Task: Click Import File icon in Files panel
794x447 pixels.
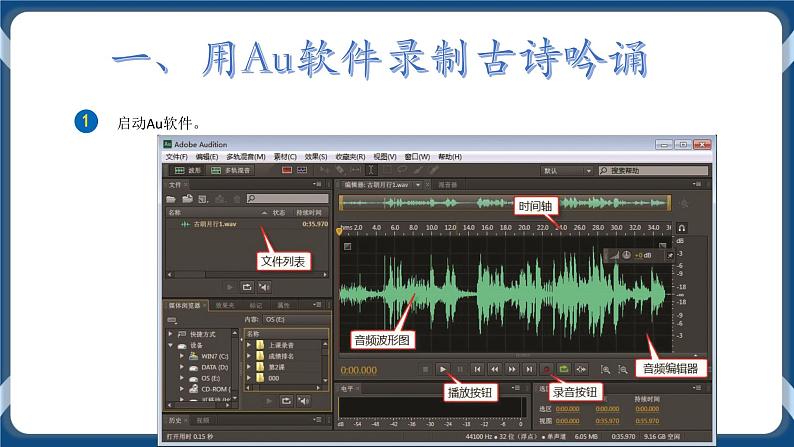Action: point(187,199)
